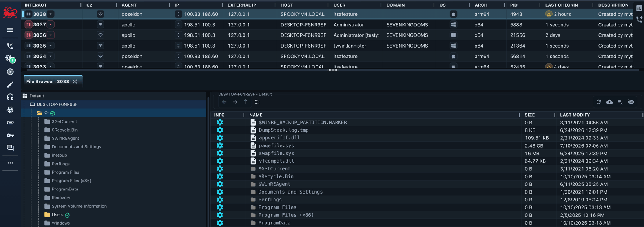The image size is (644, 227).
Task: Sort by LAST CHECKIN column header
Action: pyautogui.click(x=561, y=5)
